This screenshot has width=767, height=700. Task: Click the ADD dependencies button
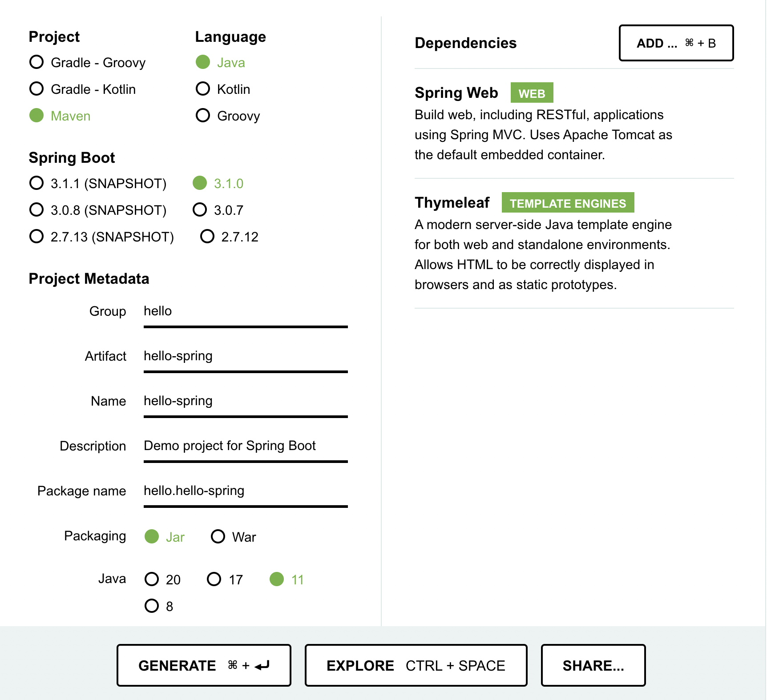(x=676, y=43)
